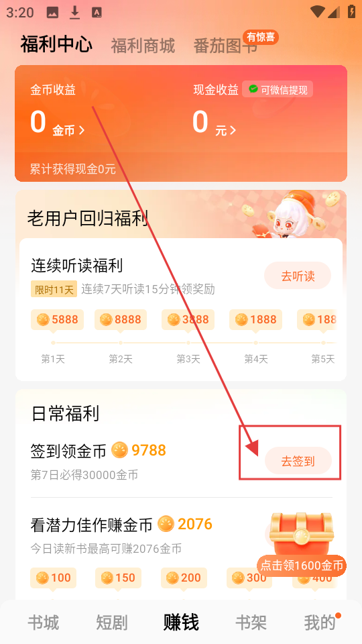Tap the 200 coin reading reward badge

[x=184, y=578]
